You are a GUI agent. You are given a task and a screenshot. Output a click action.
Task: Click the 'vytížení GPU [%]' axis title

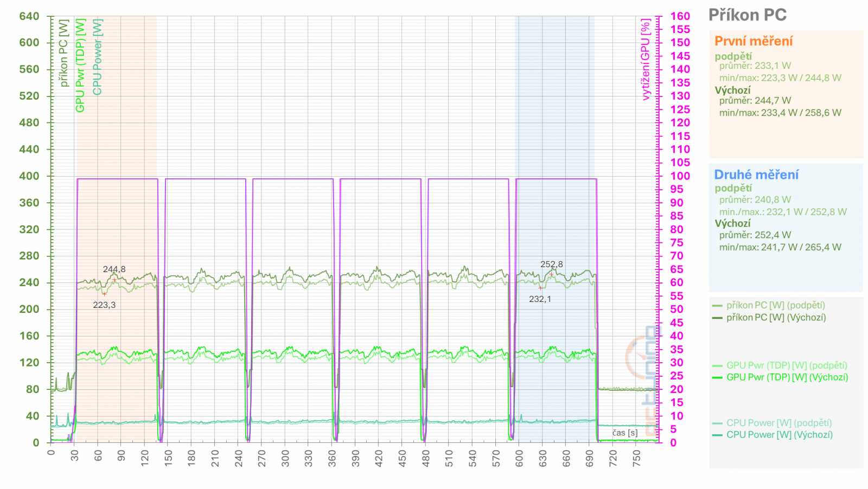pyautogui.click(x=646, y=60)
